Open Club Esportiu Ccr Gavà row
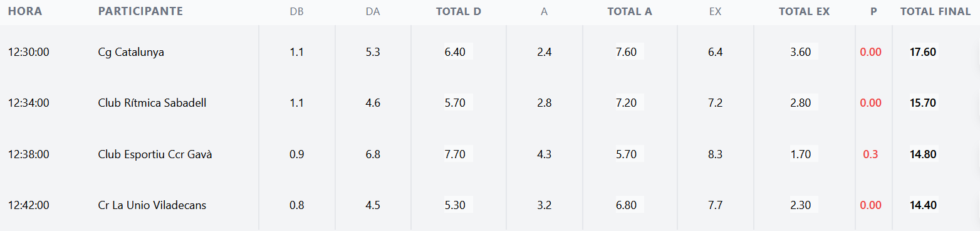Image resolution: width=980 pixels, height=231 pixels. [x=490, y=154]
